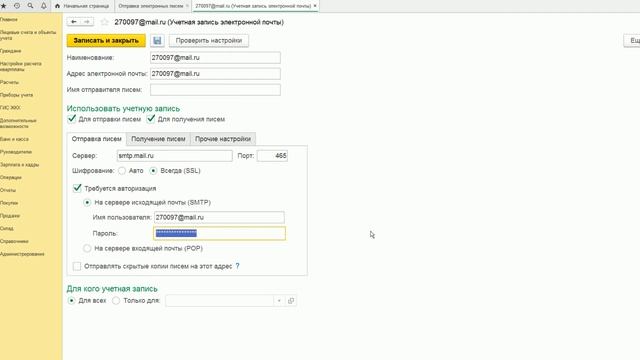This screenshot has height=360, width=640.
Task: Open Дополнительные возможности section
Action: 18,123
